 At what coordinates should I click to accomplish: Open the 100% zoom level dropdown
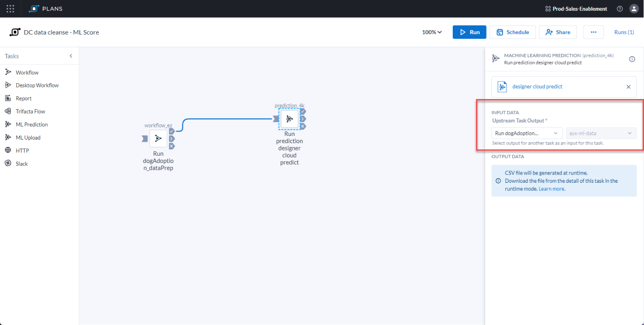click(431, 32)
